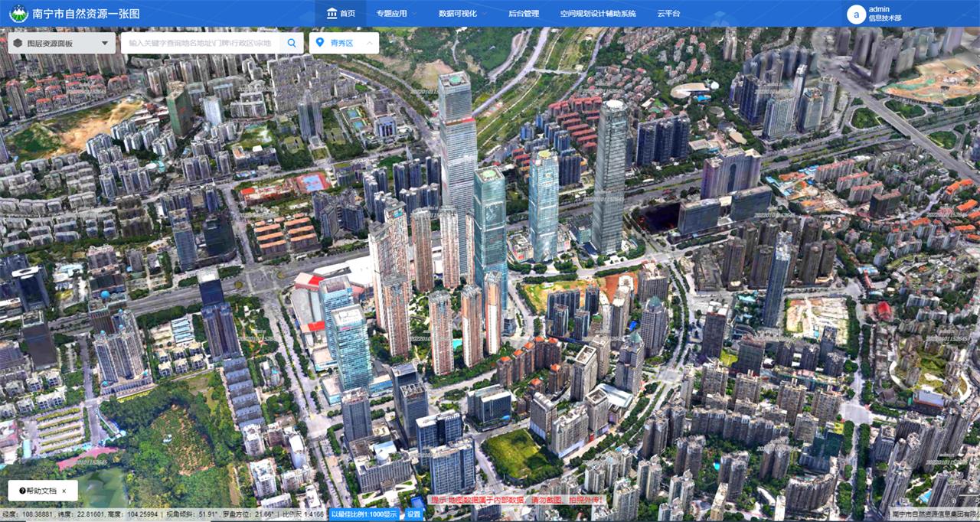
Task: Open 空间规划设计辅助系统
Action: (598, 14)
